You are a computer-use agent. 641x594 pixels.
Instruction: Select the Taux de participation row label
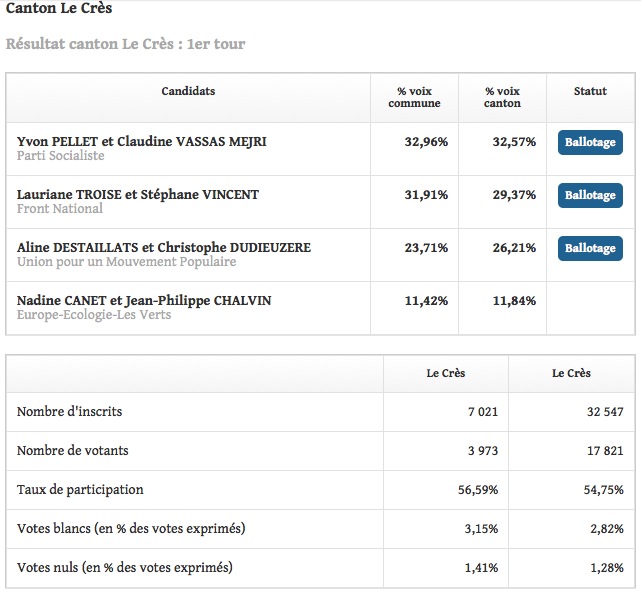tap(80, 489)
